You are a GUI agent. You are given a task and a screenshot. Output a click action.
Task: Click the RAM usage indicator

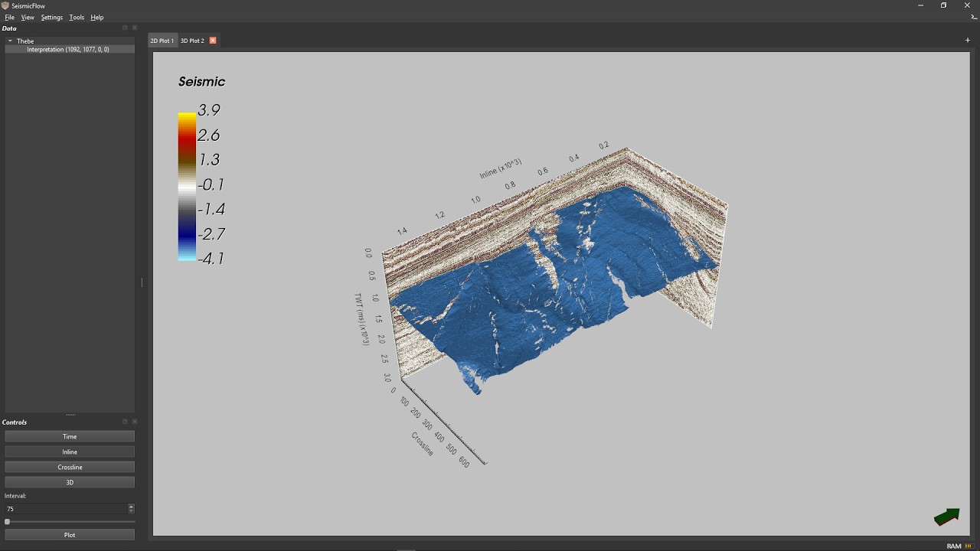959,546
